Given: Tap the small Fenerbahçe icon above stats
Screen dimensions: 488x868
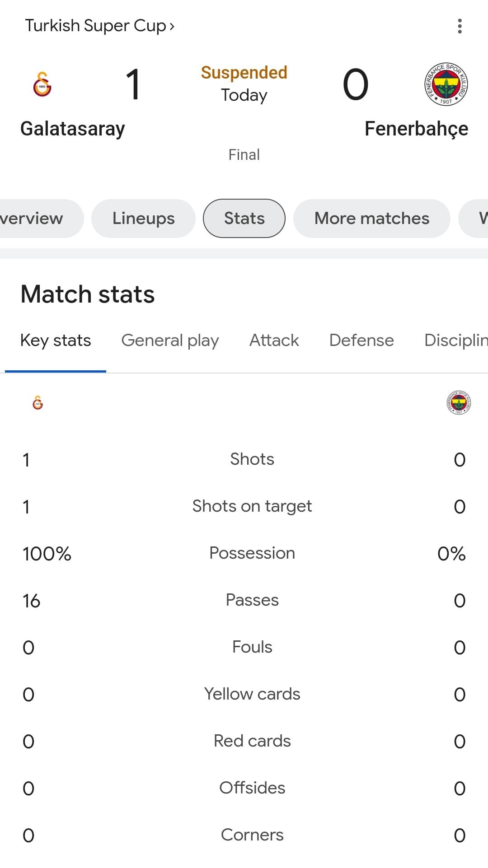Looking at the screenshot, I should tap(458, 402).
